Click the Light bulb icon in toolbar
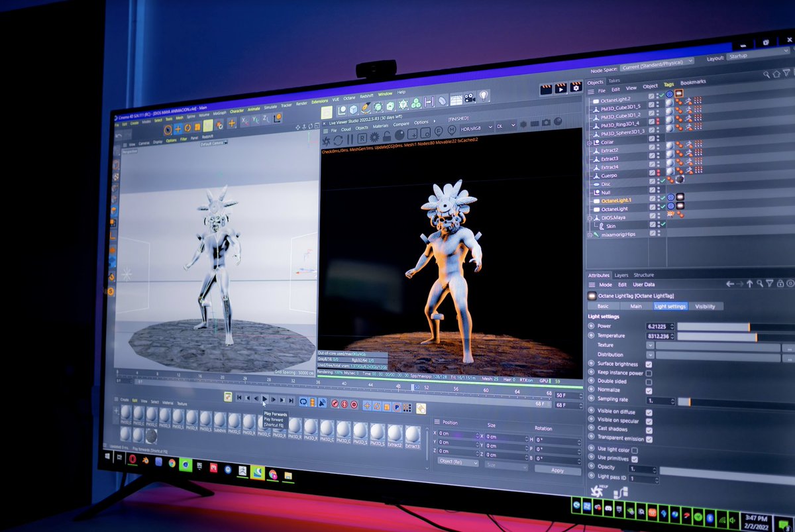 tap(484, 95)
